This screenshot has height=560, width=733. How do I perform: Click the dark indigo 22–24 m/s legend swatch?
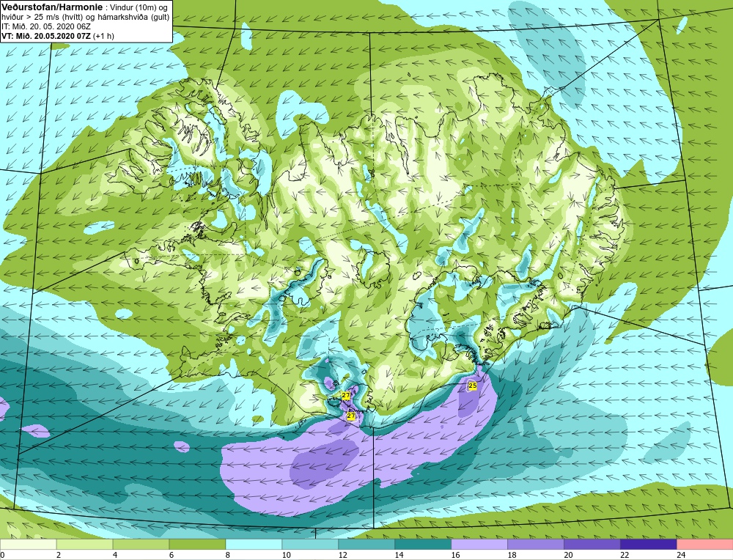pos(649,545)
